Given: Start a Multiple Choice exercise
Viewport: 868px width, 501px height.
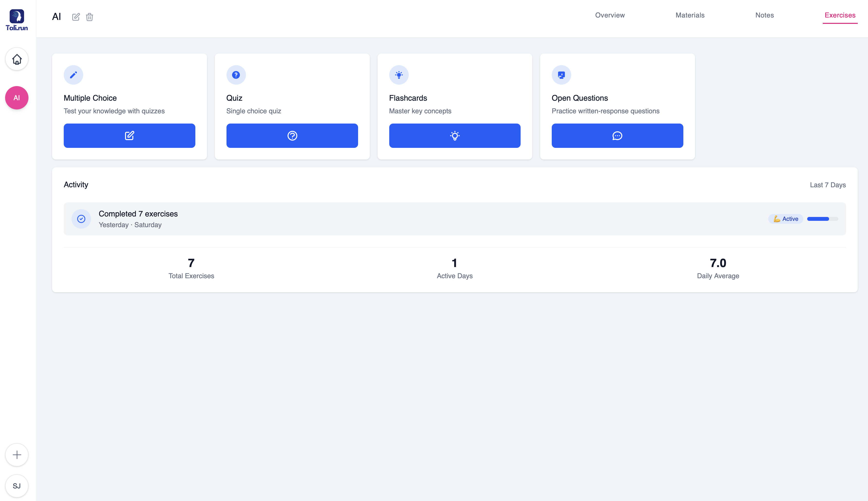Looking at the screenshot, I should click(129, 135).
